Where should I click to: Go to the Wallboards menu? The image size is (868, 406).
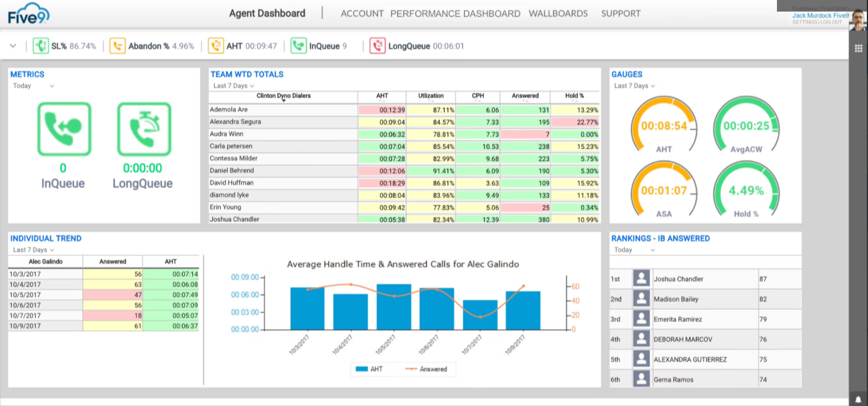pyautogui.click(x=558, y=14)
